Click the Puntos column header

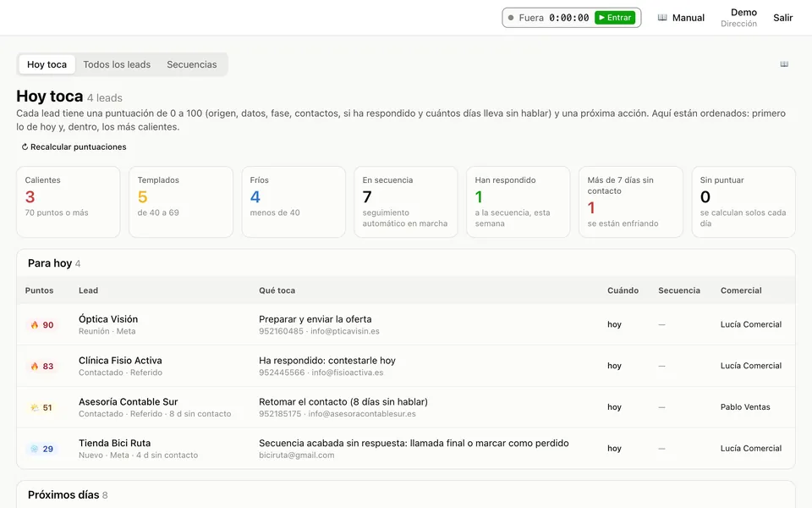coord(40,290)
